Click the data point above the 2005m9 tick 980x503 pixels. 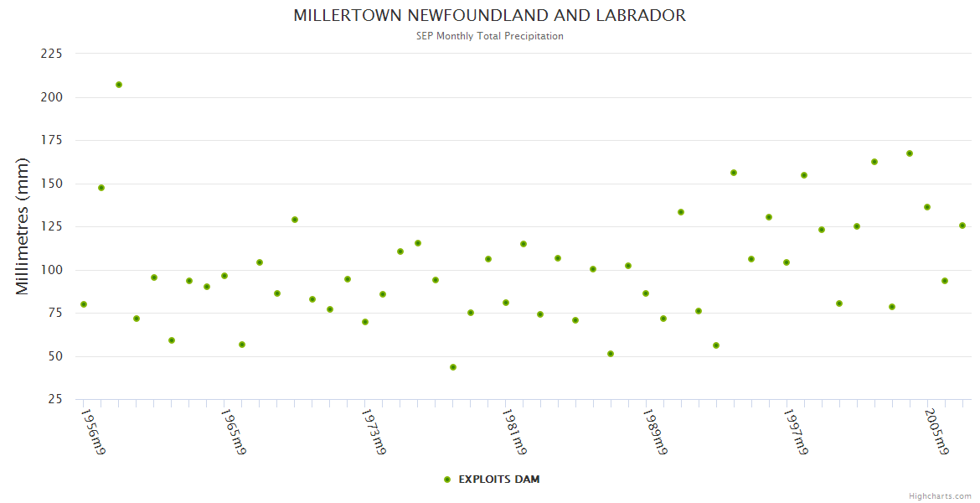click(x=927, y=207)
